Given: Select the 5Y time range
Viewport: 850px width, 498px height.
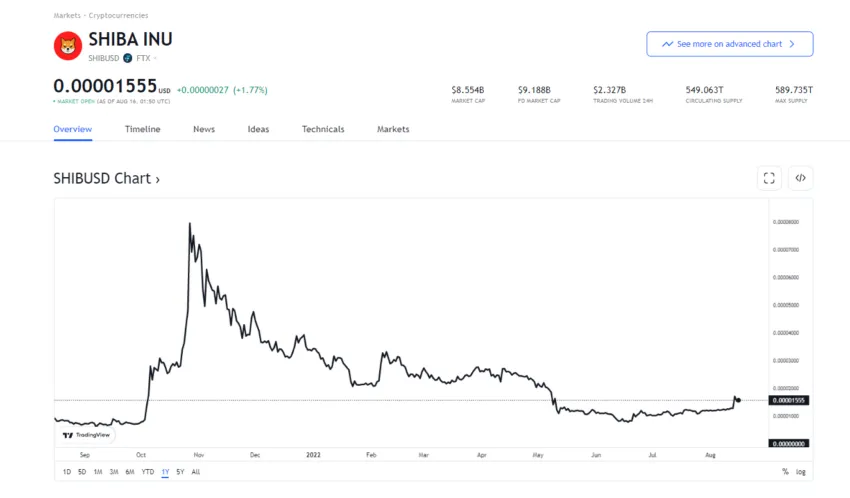Looking at the screenshot, I should point(180,472).
